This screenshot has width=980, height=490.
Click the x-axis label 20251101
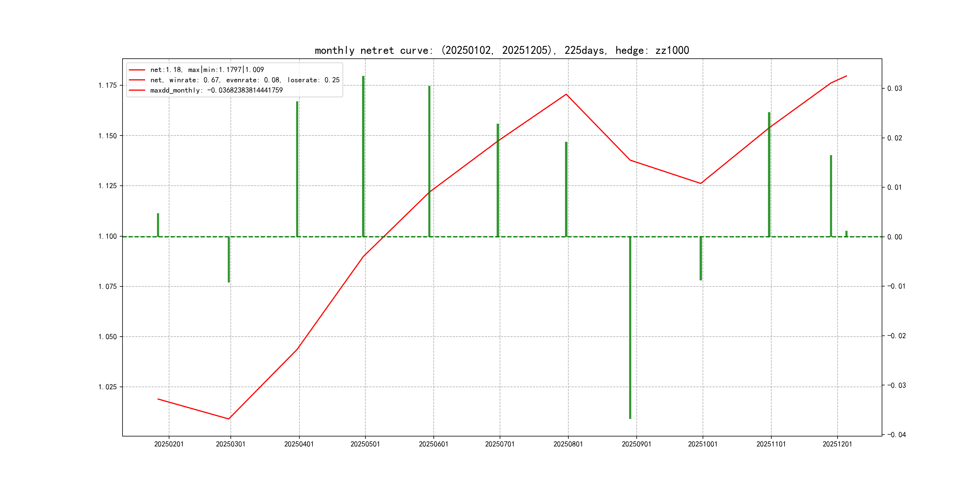(771, 444)
